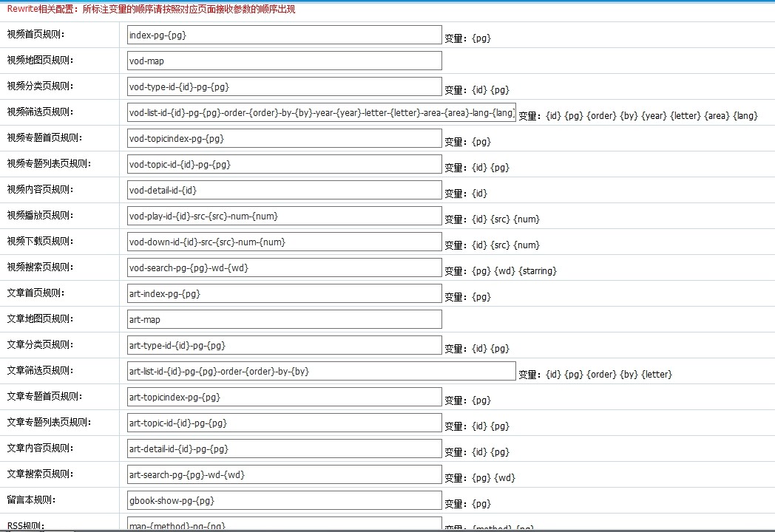Select the 视频分类页规则 rule field
This screenshot has height=532, width=775.
tap(284, 86)
